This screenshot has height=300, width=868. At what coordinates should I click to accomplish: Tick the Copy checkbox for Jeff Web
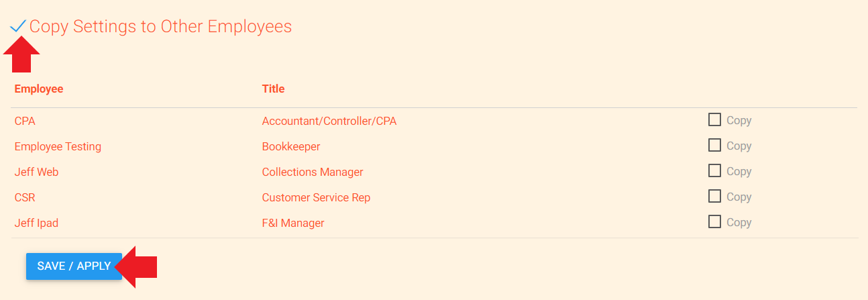click(715, 170)
